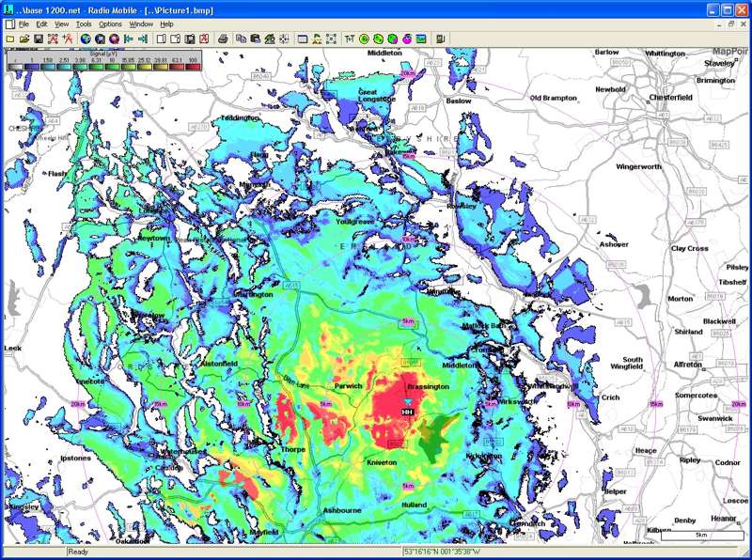
Task: Click the window frame toolbar icon
Action: tap(303, 39)
